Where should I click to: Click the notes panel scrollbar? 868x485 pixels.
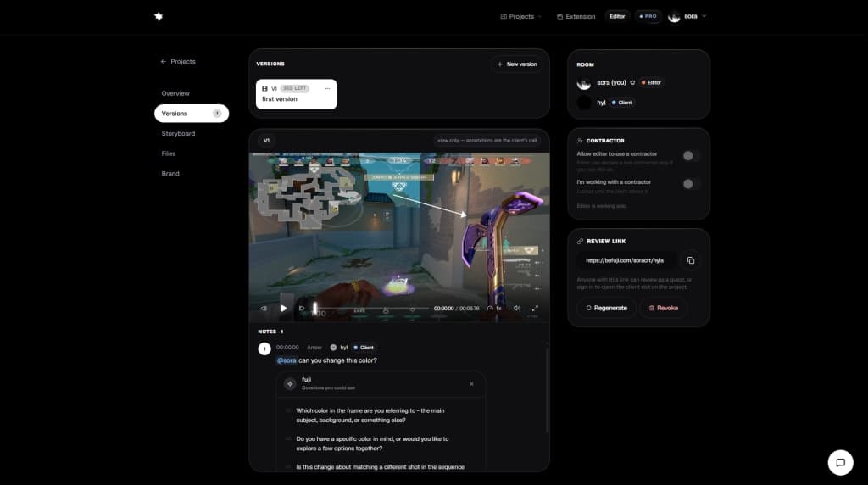click(x=547, y=390)
